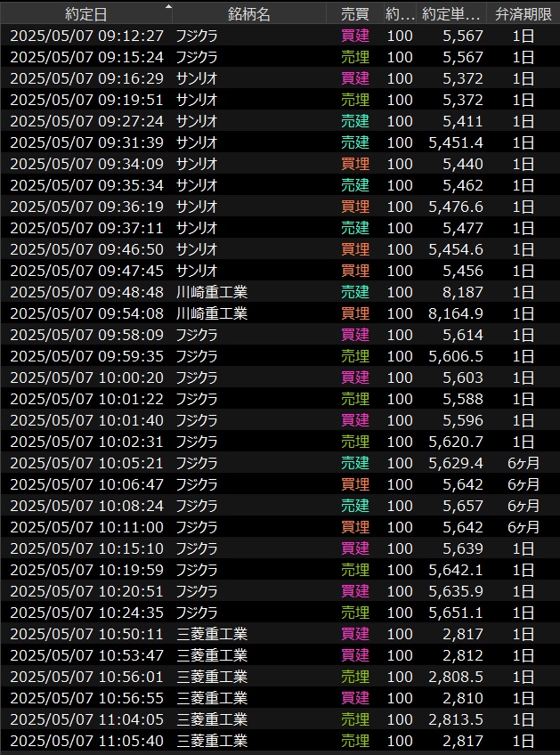Click the 弁済期限 column header
560x755 pixels.
coord(523,14)
